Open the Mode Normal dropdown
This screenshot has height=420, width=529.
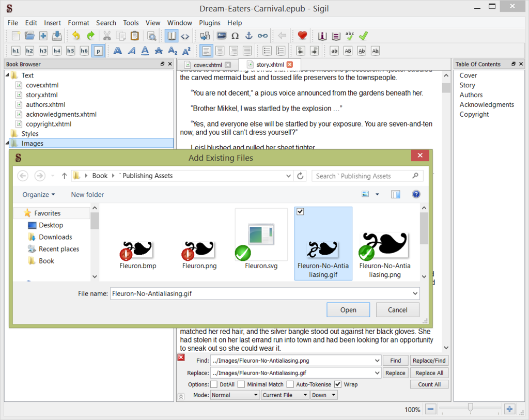(235, 395)
